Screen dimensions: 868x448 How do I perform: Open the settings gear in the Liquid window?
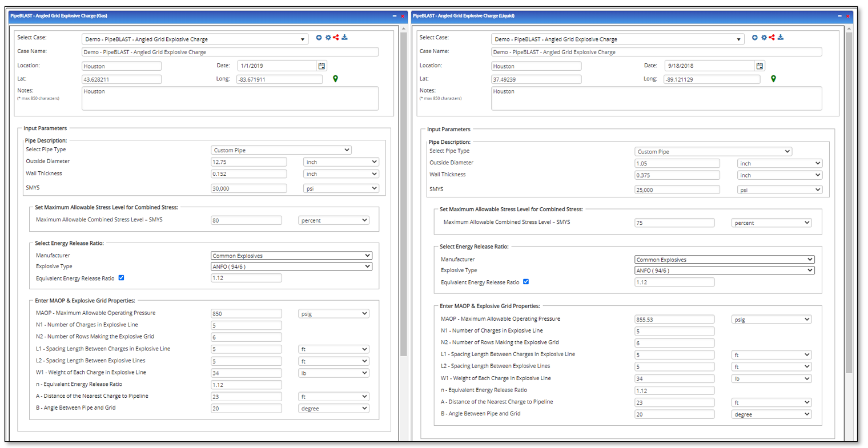763,37
